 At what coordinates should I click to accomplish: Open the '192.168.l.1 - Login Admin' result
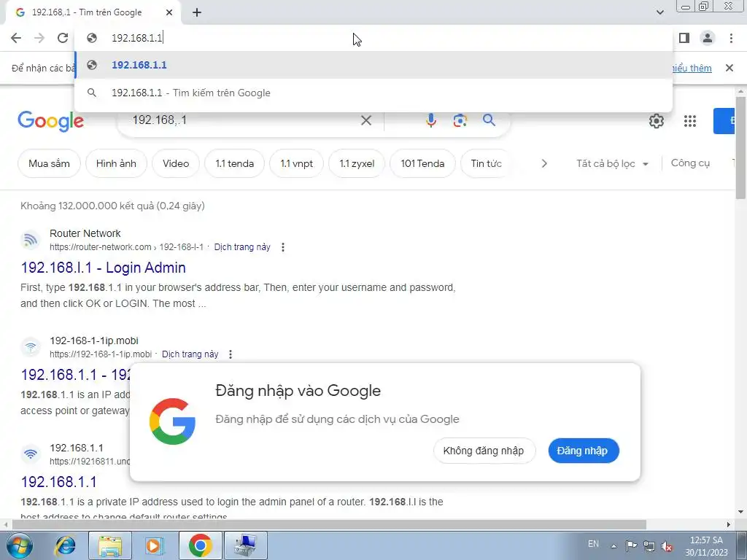[104, 268]
